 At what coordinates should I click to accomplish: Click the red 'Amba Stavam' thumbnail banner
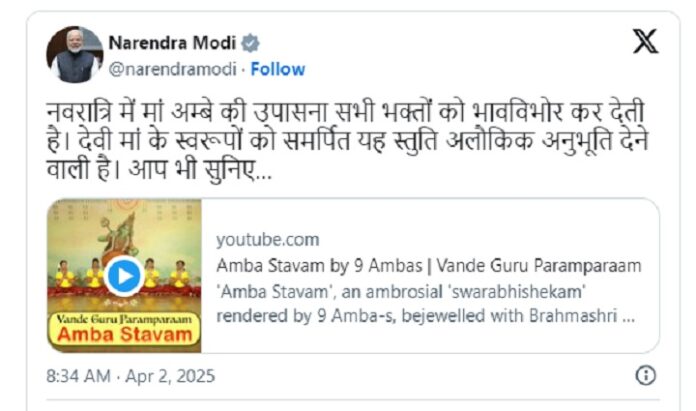pos(125,334)
